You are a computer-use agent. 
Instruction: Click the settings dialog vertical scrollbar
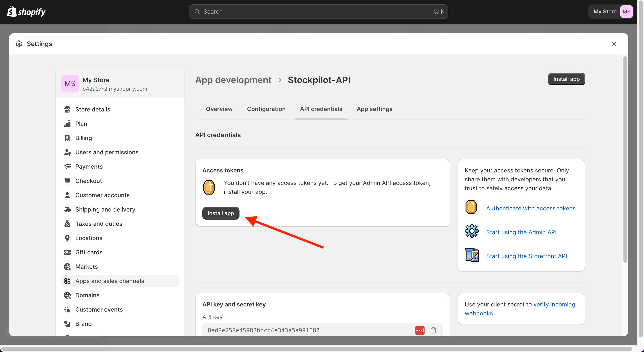coord(625,159)
